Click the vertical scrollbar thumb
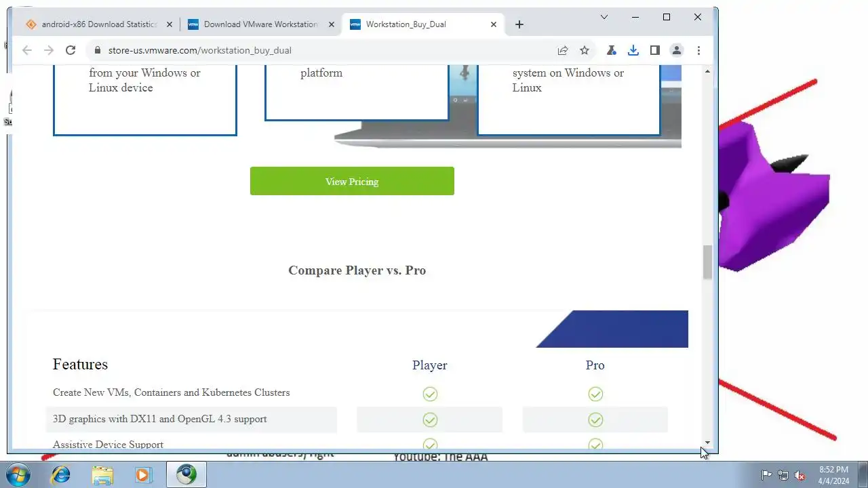The height and width of the screenshot is (488, 868). click(707, 262)
